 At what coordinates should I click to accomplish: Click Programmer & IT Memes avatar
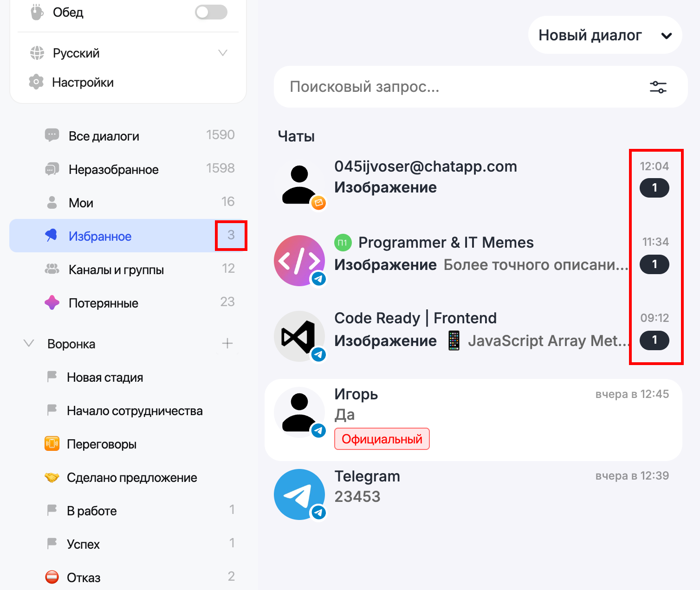(x=299, y=261)
